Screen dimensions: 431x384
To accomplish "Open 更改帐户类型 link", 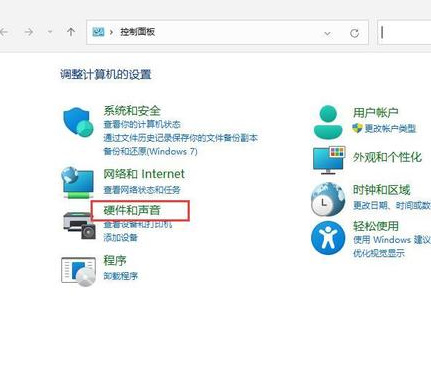I will (391, 128).
